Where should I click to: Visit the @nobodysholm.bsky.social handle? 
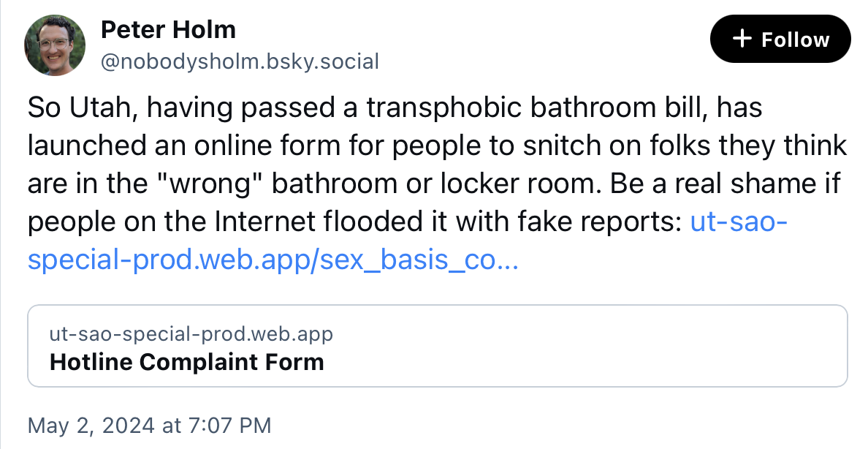click(240, 61)
